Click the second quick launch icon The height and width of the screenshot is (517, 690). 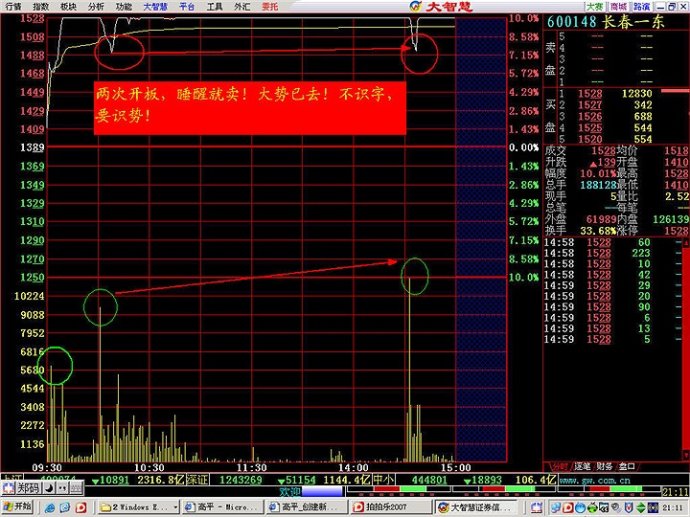[65, 507]
